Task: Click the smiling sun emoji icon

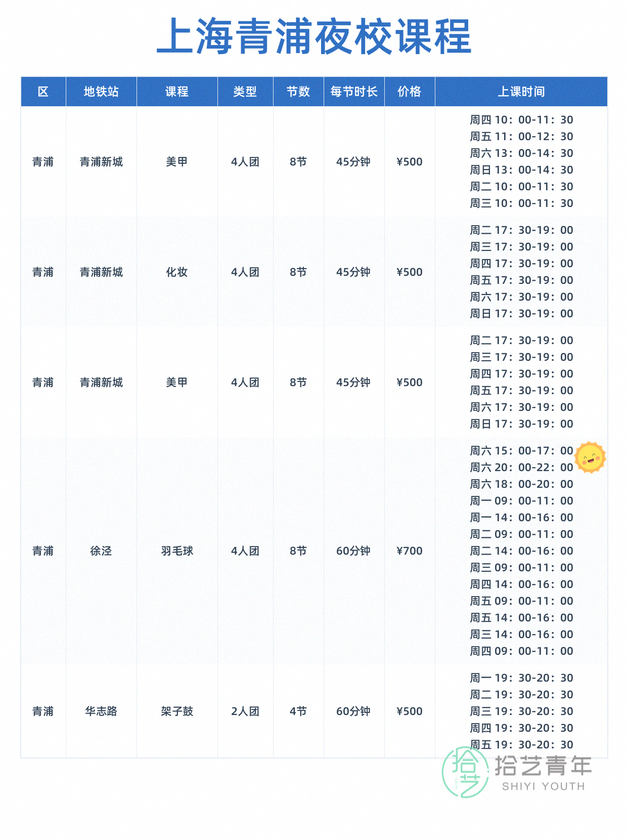Action: tap(590, 457)
